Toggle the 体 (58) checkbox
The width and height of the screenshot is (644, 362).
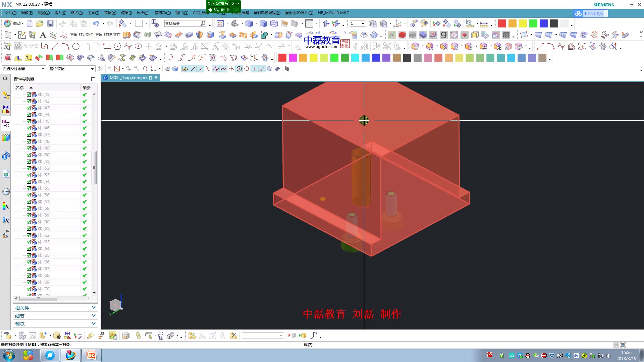point(29,208)
